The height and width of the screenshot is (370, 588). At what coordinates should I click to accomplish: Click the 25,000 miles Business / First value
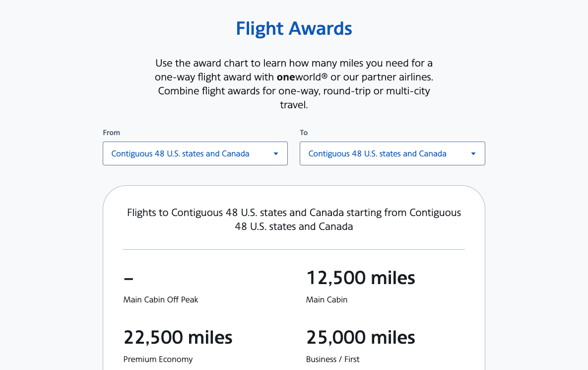(x=361, y=337)
